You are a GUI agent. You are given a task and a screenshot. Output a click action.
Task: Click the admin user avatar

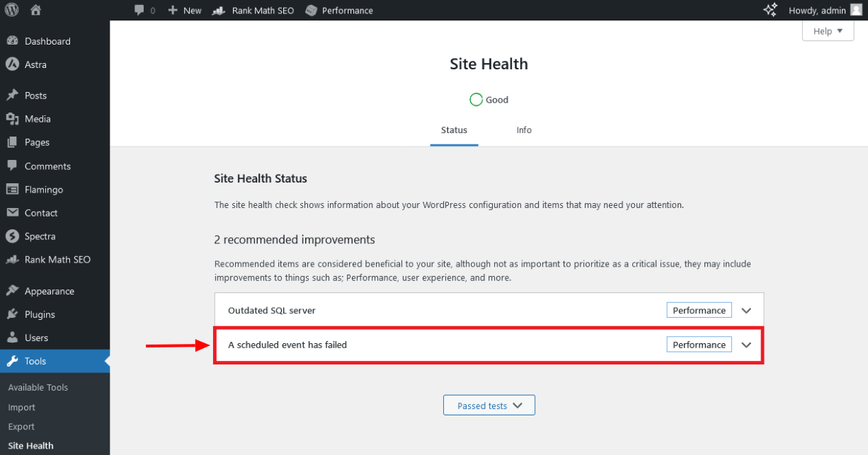click(856, 10)
